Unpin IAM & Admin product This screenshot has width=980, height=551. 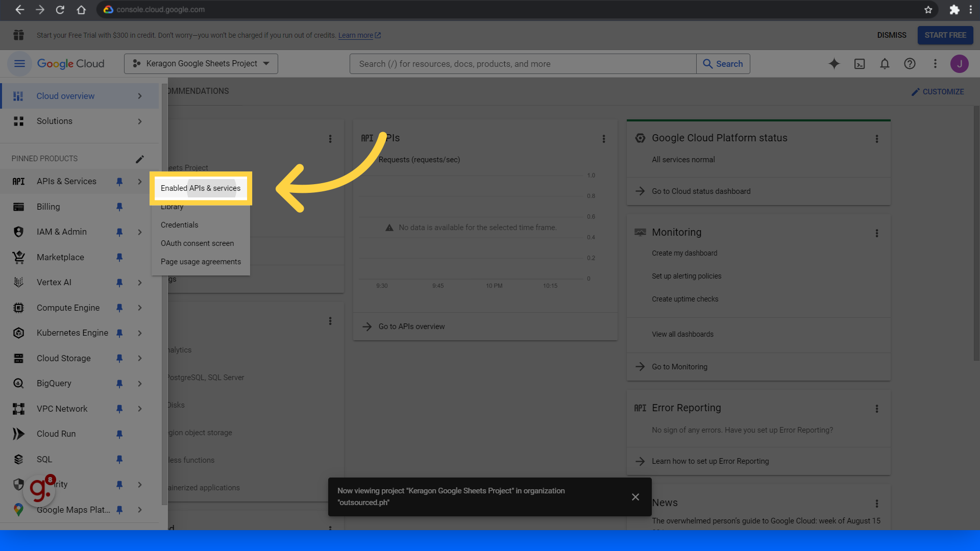point(119,232)
